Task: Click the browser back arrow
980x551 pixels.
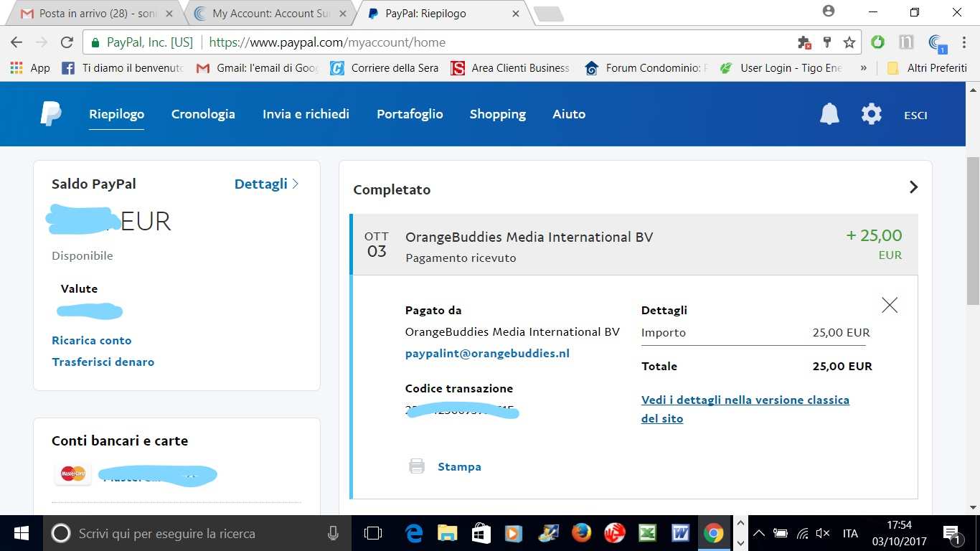Action: tap(16, 42)
